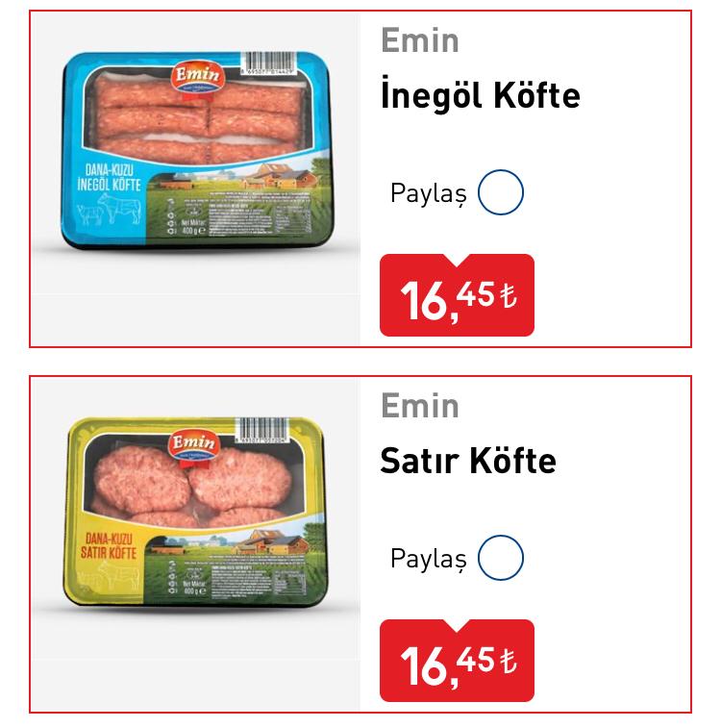Open the İnegöl Köfte product title
The height and width of the screenshot is (728, 721).
point(480,96)
